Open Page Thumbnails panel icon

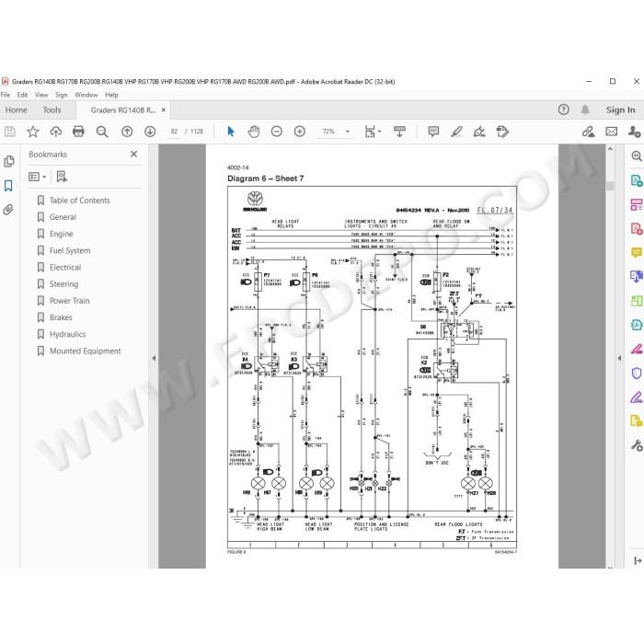click(8, 161)
